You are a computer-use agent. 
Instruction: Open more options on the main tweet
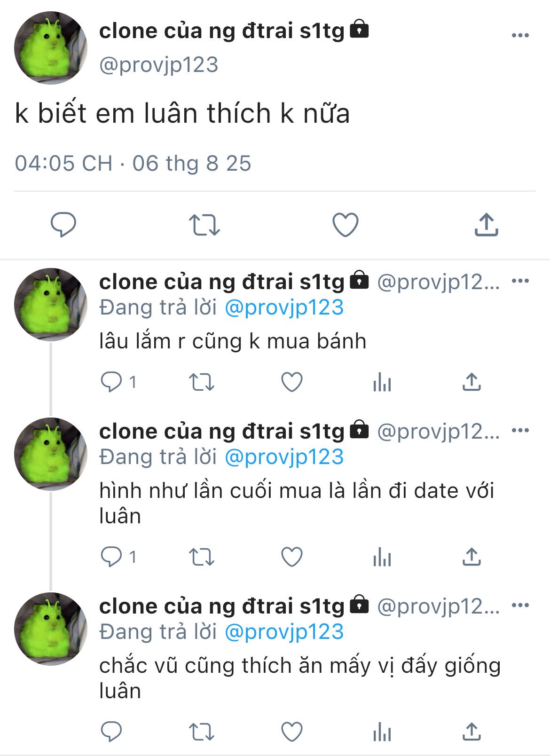click(x=520, y=35)
